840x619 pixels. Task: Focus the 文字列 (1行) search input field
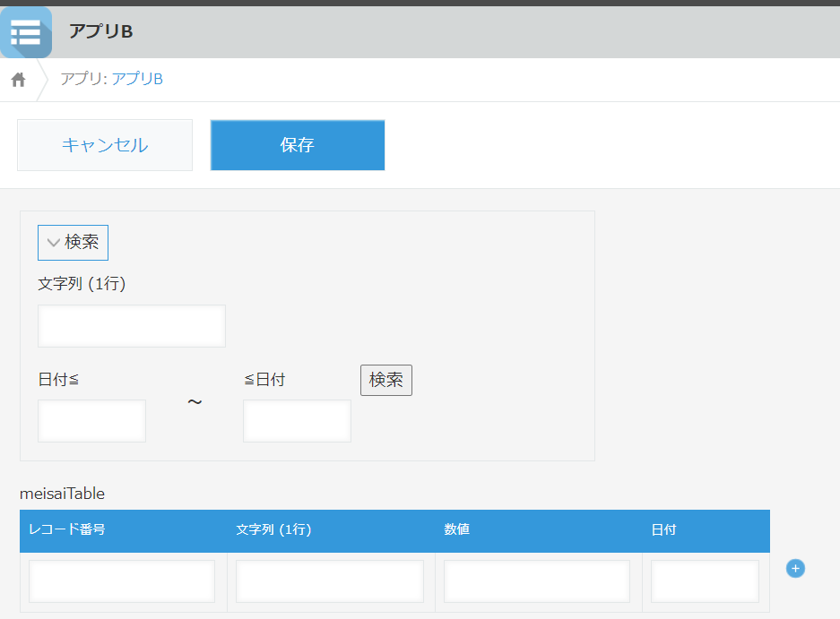(132, 326)
